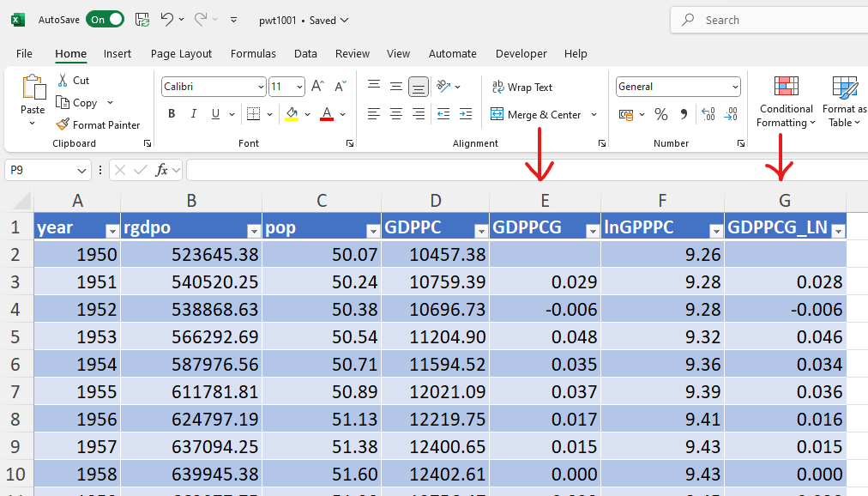This screenshot has width=868, height=496.
Task: Open the Number Format General dropdown
Action: (735, 87)
